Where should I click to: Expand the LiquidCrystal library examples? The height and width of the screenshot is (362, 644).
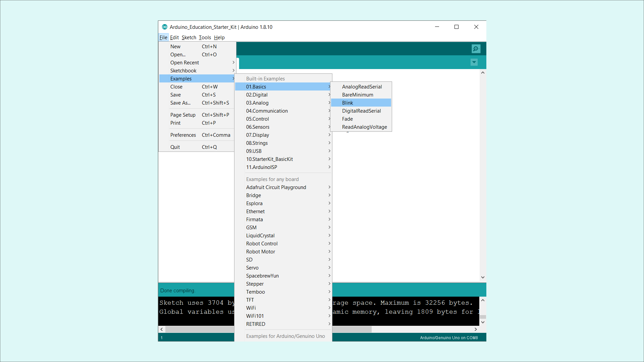pyautogui.click(x=283, y=236)
